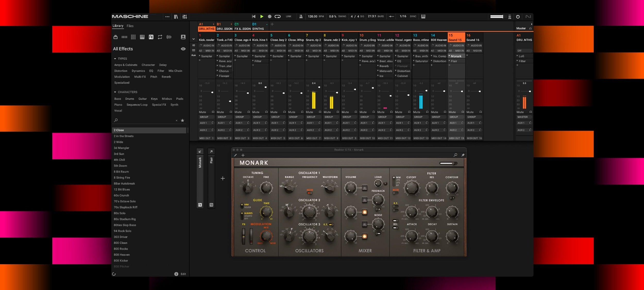Click the favorites star next to search
Screen dimensions: 644x290
coord(183,120)
